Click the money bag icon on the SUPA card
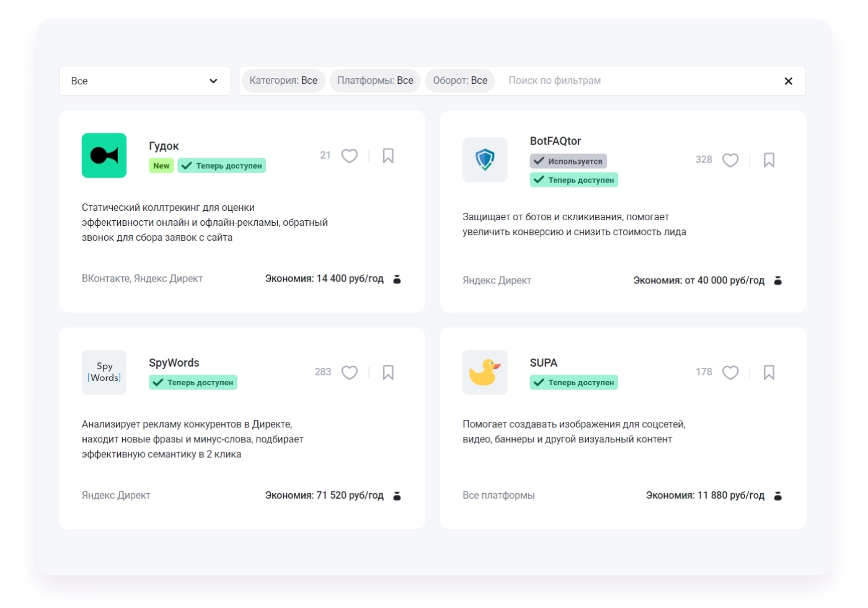This screenshot has height=608, width=868. coord(778,495)
